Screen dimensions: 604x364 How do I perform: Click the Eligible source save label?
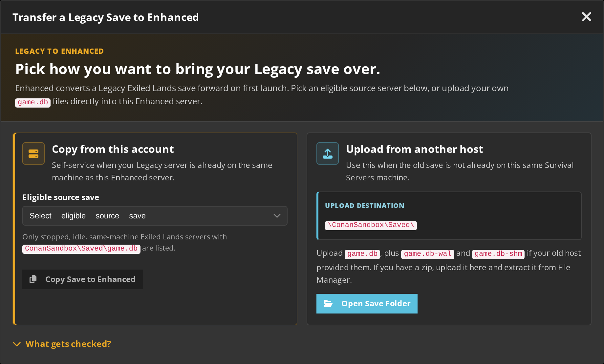tap(61, 197)
